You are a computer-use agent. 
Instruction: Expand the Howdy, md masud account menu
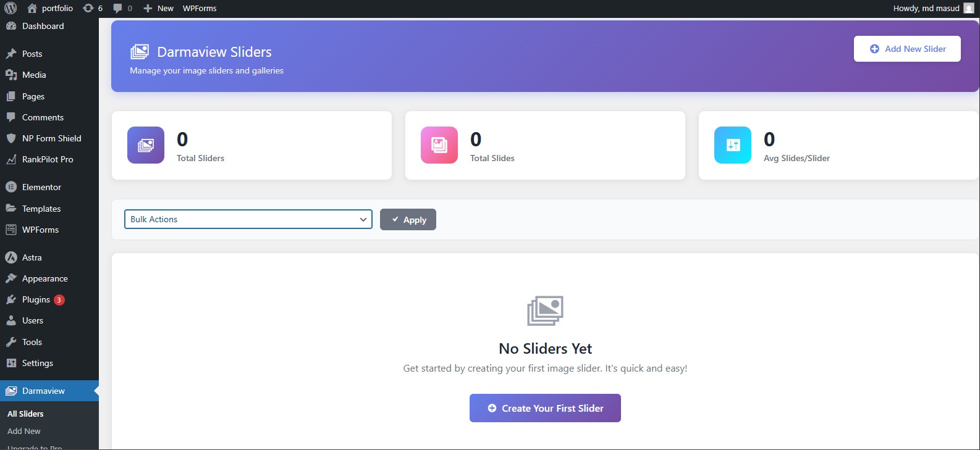[926, 8]
